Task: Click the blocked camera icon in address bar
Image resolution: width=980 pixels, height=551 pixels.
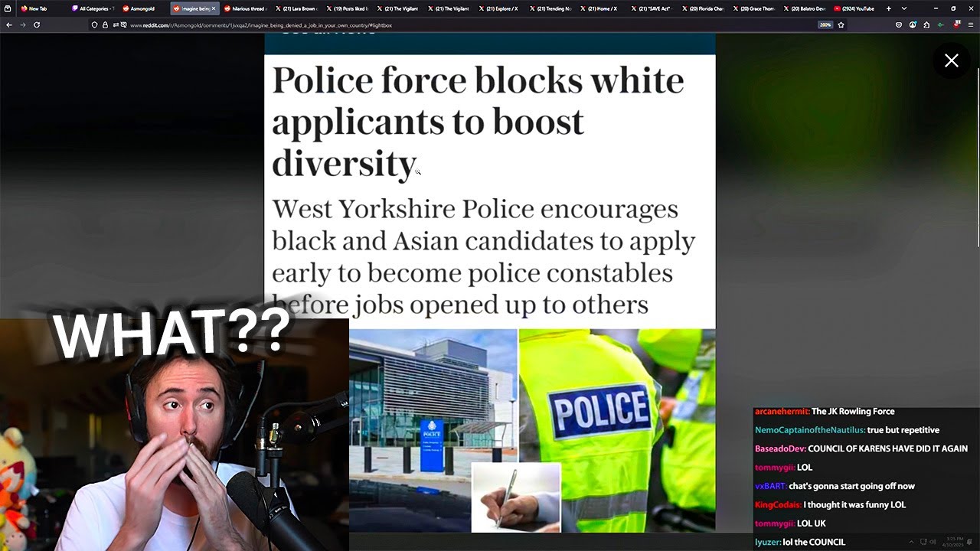Action: pyautogui.click(x=122, y=24)
